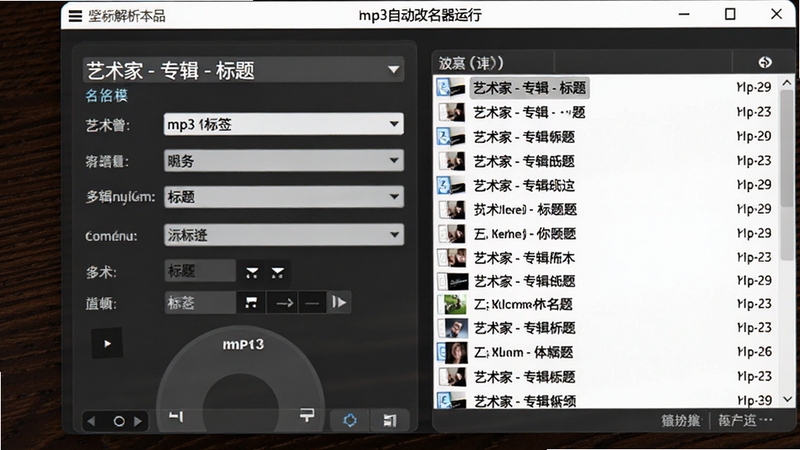Click the Hp-26 value
The height and width of the screenshot is (450, 800).
pos(754,352)
